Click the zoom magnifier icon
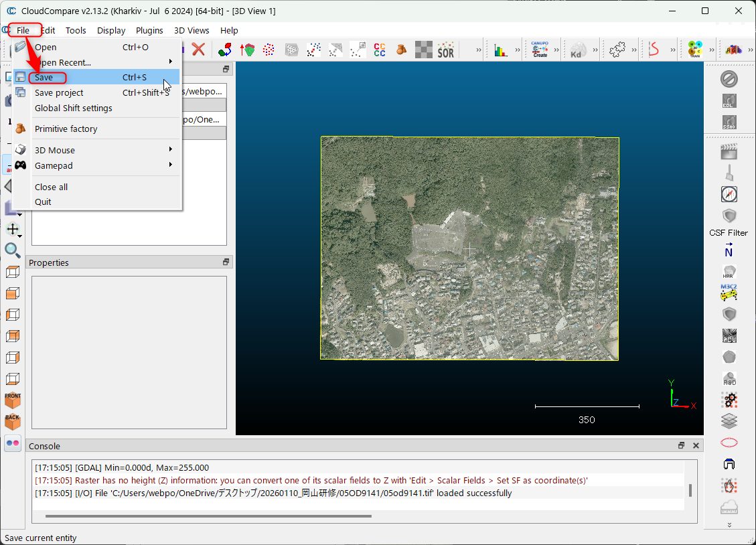Viewport: 756px width, 545px height. (x=13, y=250)
